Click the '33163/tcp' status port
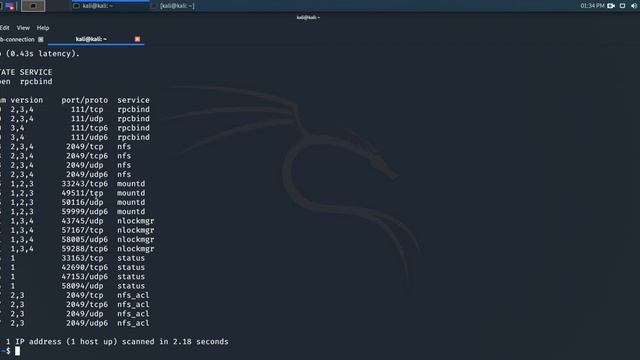Image resolution: width=640 pixels, height=360 pixels. coord(82,258)
